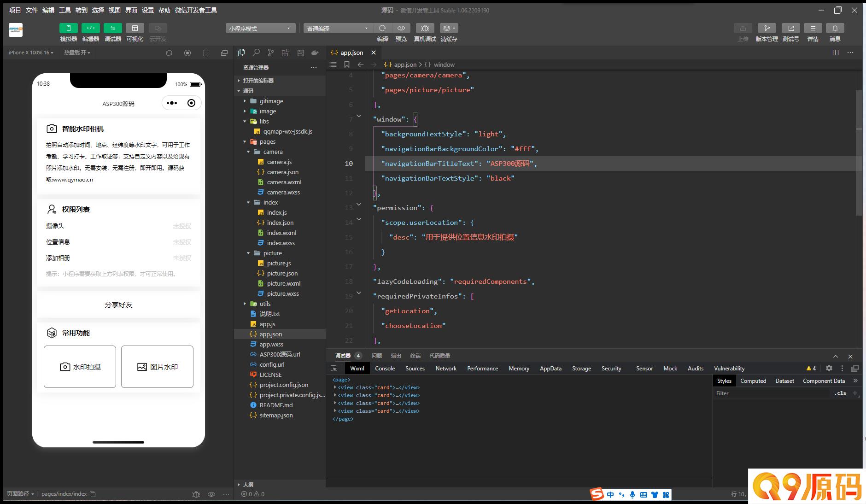Image resolution: width=866 pixels, height=504 pixels.
Task: Open the 微信开发者工具 menu
Action: click(x=196, y=10)
